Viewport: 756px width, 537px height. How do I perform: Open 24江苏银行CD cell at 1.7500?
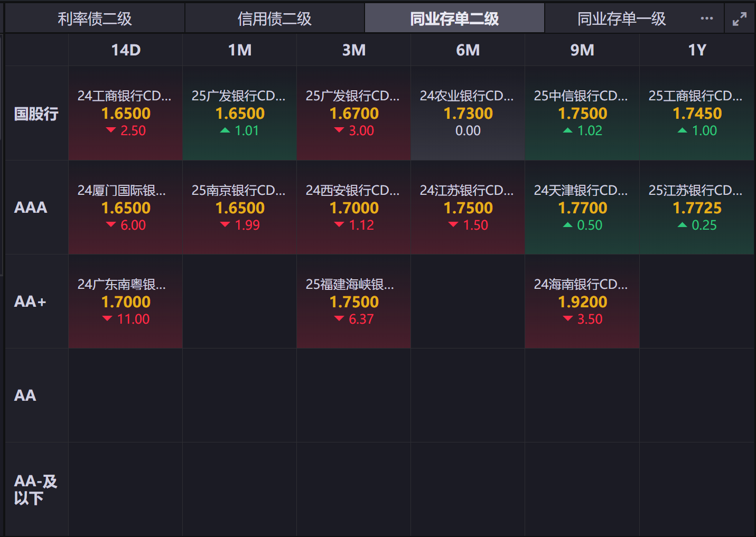pyautogui.click(x=468, y=208)
